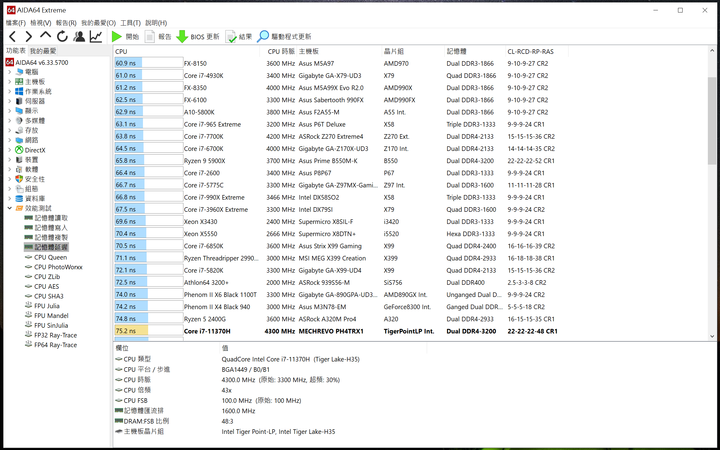
Task: Open 結果 results from the toolbar
Action: [239, 37]
